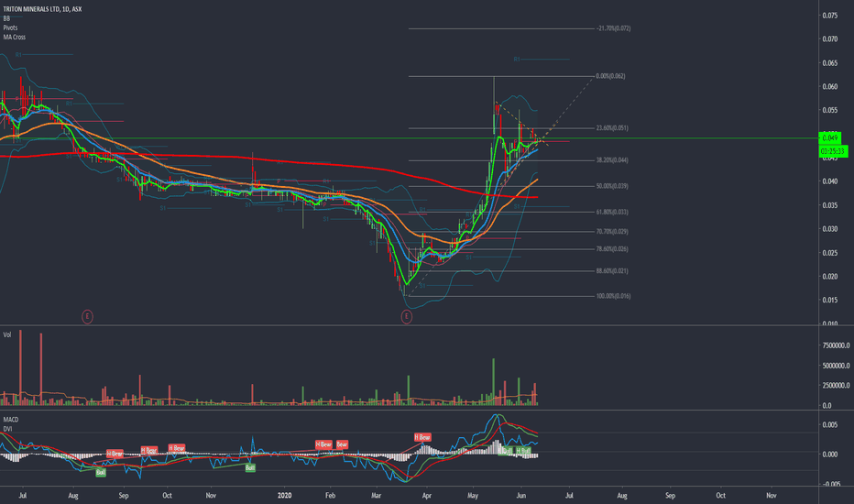Click the 0.070 price axis value
Viewport: 854px width, 504px height.
pos(830,39)
